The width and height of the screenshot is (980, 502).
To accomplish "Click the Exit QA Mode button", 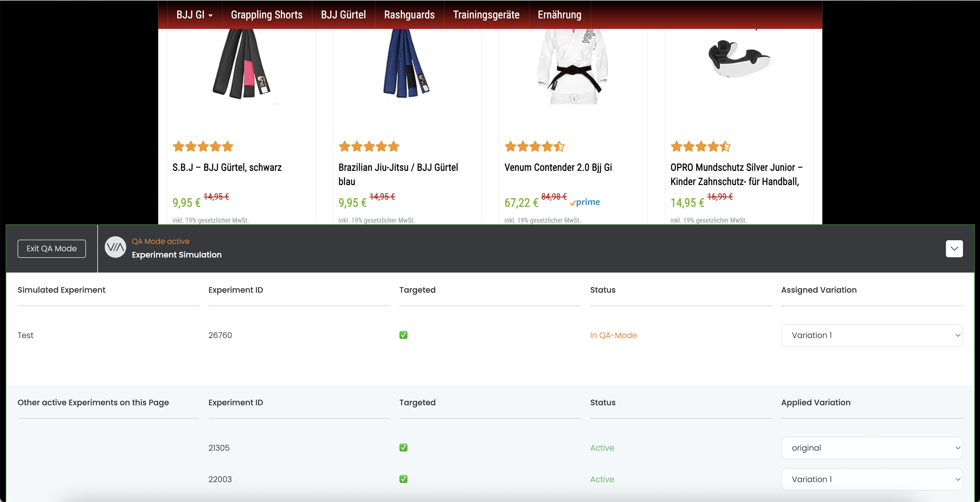I will pos(52,249).
